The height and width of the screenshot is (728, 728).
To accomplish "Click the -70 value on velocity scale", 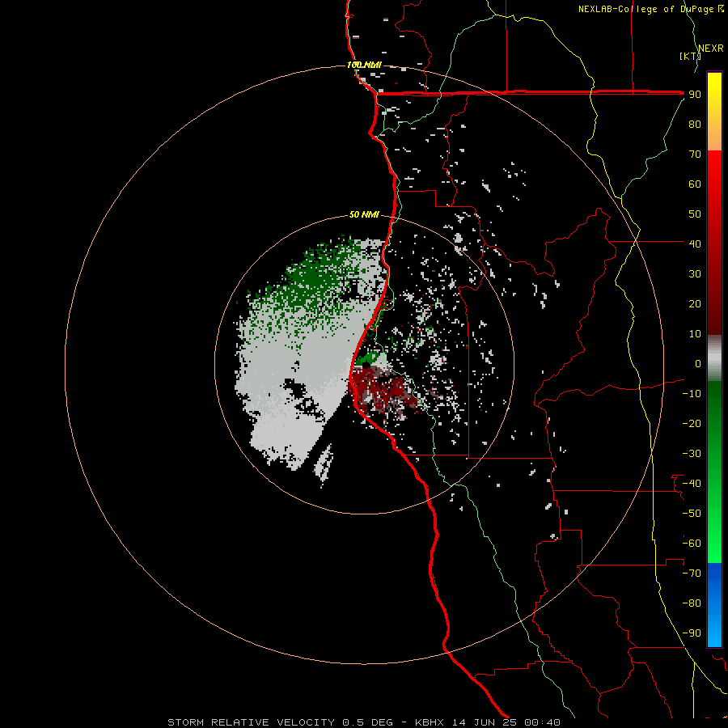I will point(692,574).
